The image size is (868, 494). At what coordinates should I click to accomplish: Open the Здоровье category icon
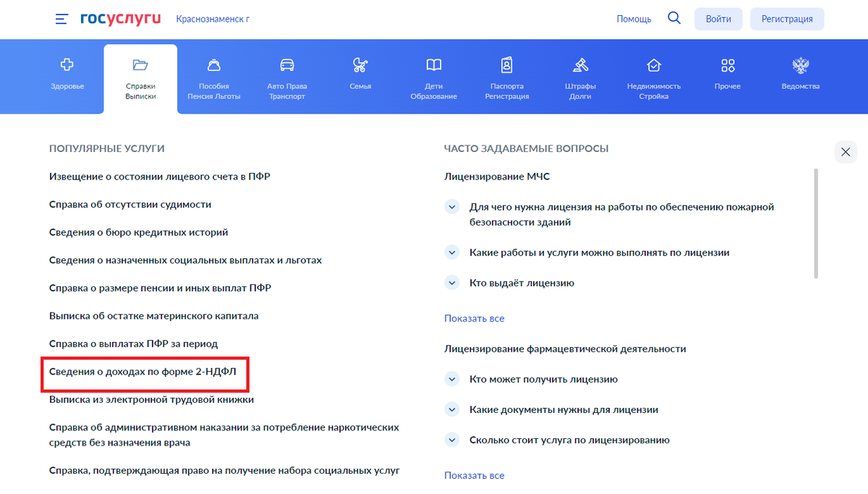pyautogui.click(x=67, y=64)
